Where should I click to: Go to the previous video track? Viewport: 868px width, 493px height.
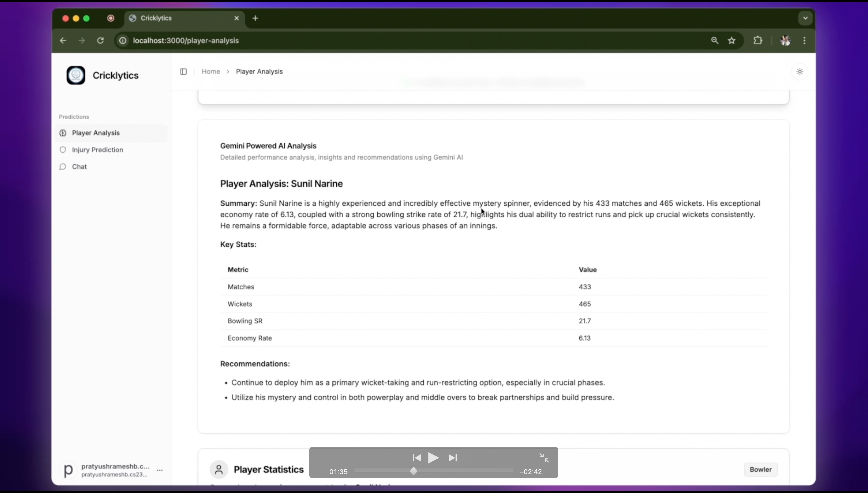(417, 458)
